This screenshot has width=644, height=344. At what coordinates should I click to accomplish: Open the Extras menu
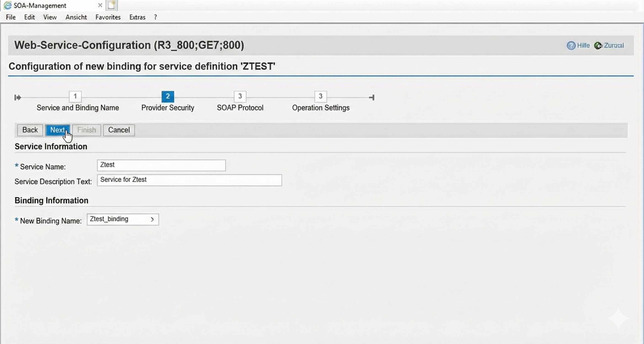(137, 17)
